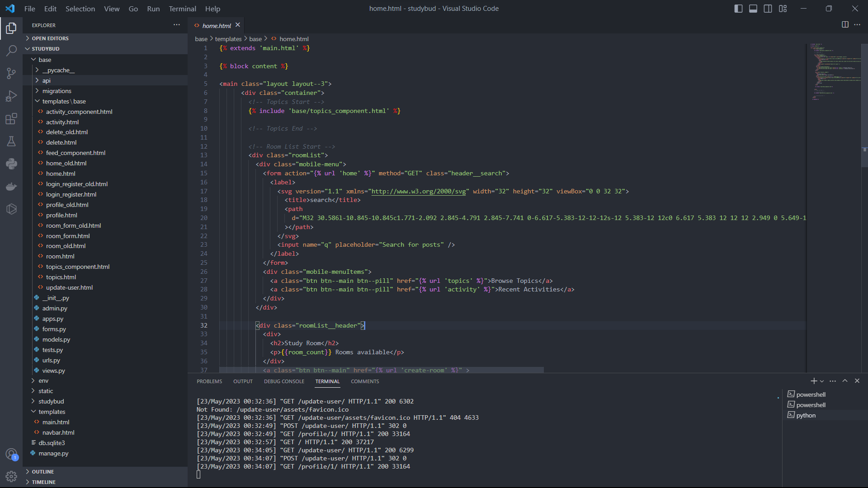Open the Source Control view
Screen dimensions: 868x488
11,73
